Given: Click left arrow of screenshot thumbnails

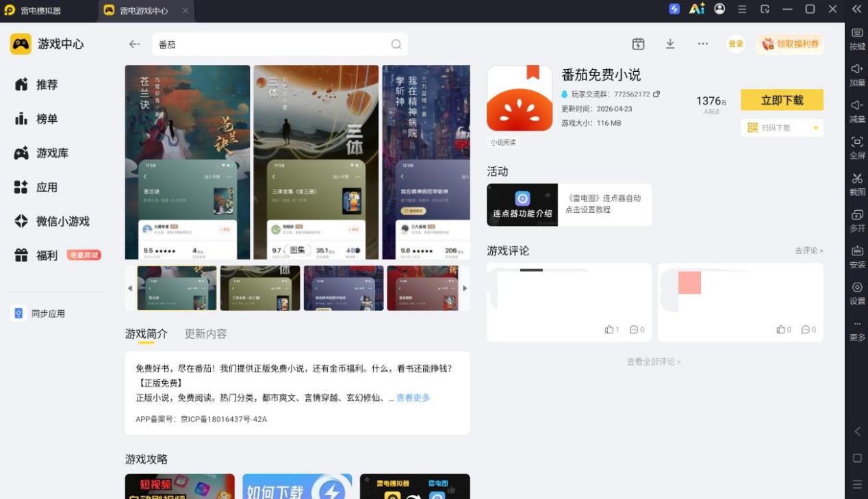Looking at the screenshot, I should tap(130, 288).
